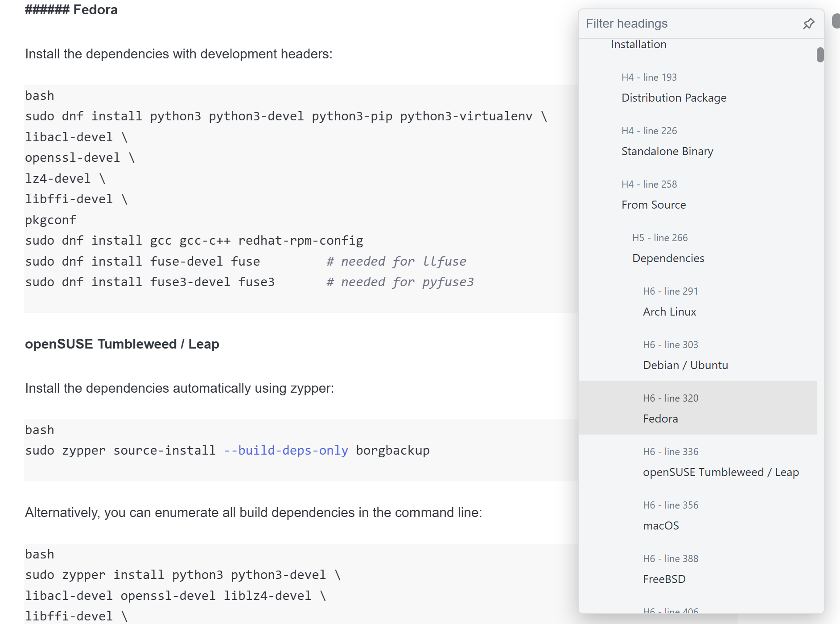This screenshot has height=624, width=840.
Task: Click the 'openSUSE Tumbleweed / Leap' document heading
Action: (x=122, y=344)
